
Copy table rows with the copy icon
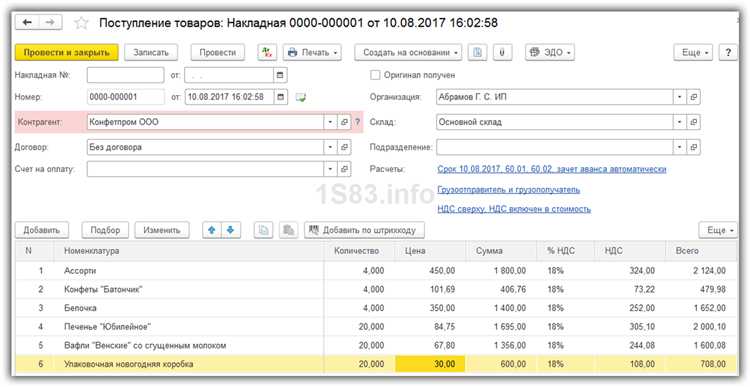pyautogui.click(x=263, y=230)
